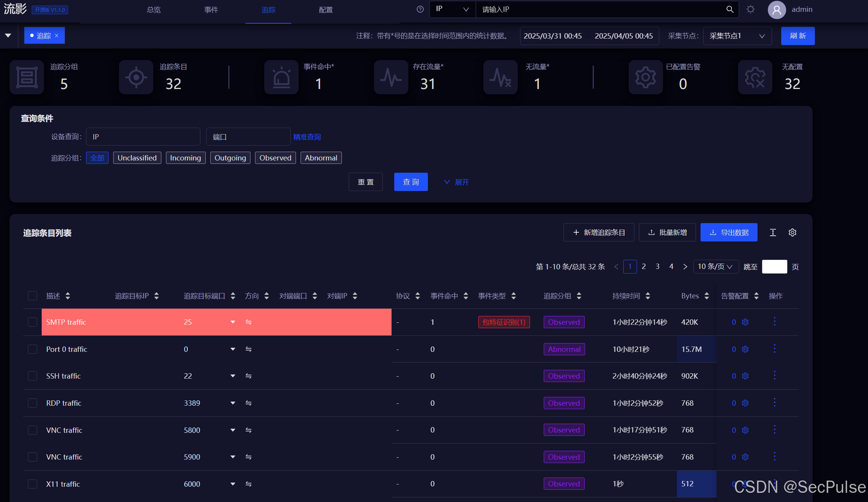Click the 设备查询 IP input field
Viewport: 868px width, 502px height.
point(143,137)
